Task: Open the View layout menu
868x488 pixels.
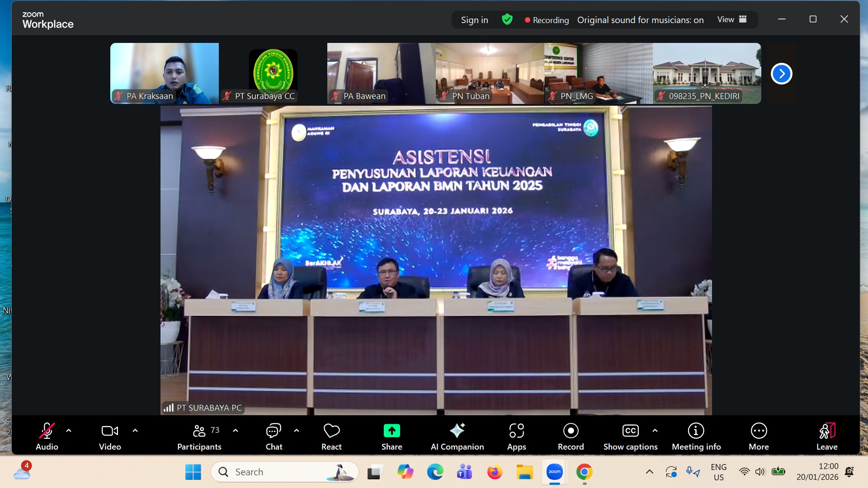Action: pos(731,19)
